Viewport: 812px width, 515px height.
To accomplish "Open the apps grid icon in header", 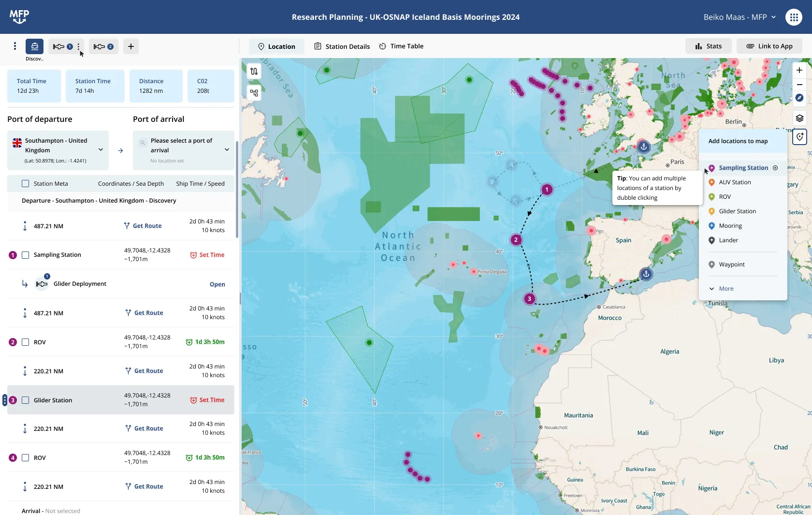I will 794,17.
